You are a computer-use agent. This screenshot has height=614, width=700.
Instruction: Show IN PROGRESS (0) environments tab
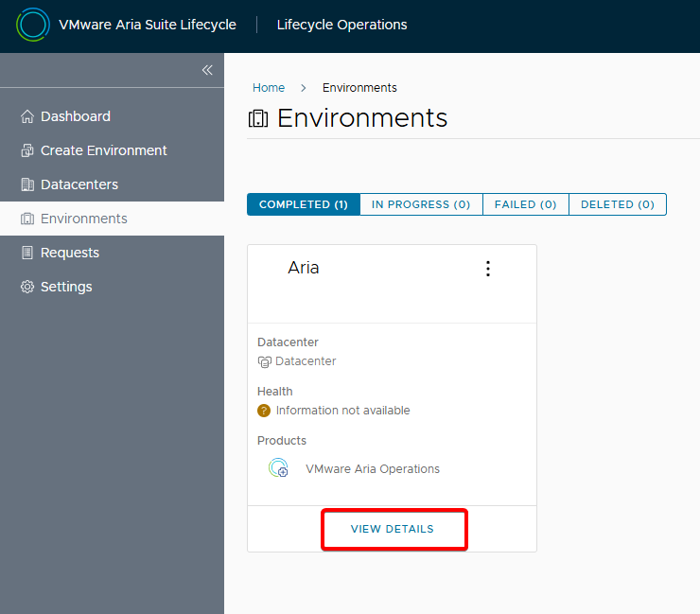421,204
